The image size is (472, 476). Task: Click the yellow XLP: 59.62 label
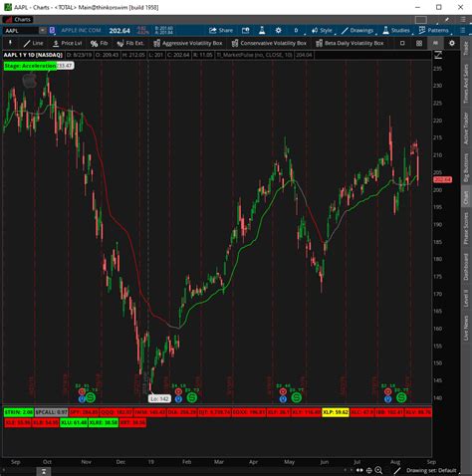(x=336, y=412)
